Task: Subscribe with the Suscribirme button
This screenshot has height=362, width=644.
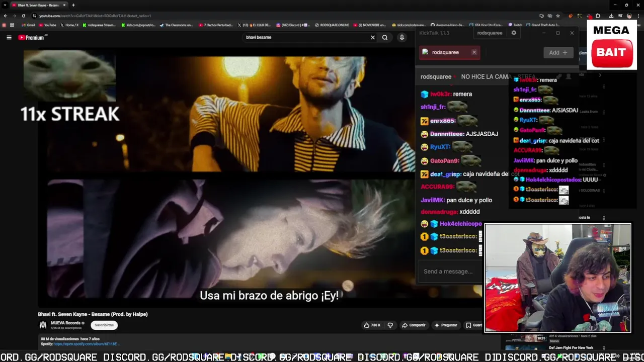Action: pyautogui.click(x=104, y=325)
